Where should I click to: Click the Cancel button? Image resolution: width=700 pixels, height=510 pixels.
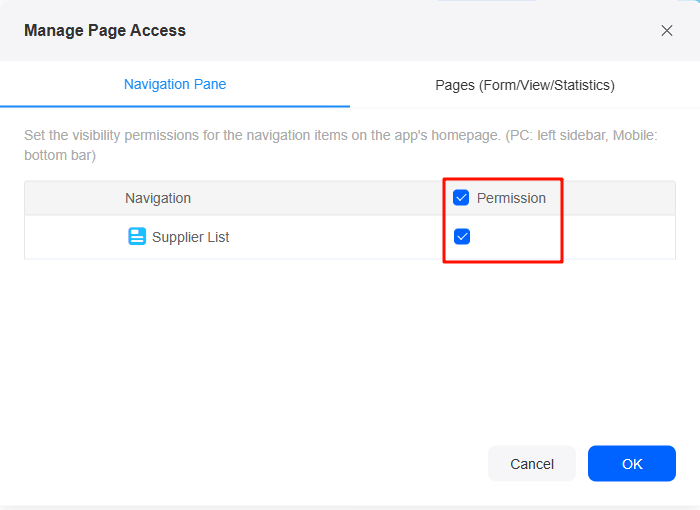[532, 464]
